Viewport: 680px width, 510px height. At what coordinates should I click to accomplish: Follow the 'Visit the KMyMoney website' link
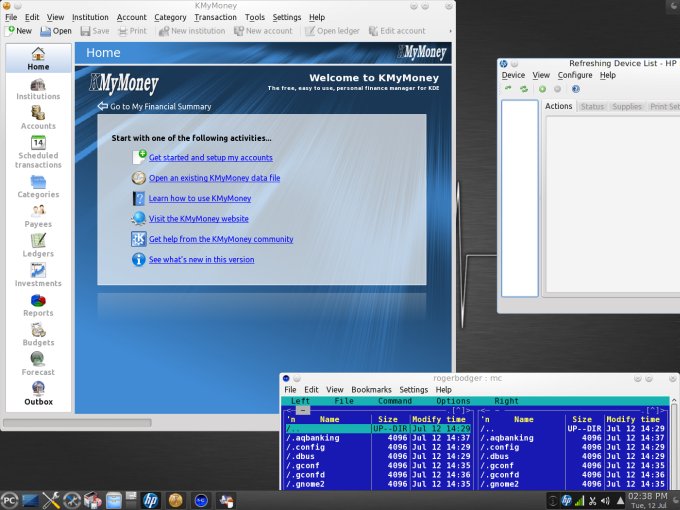pos(198,219)
